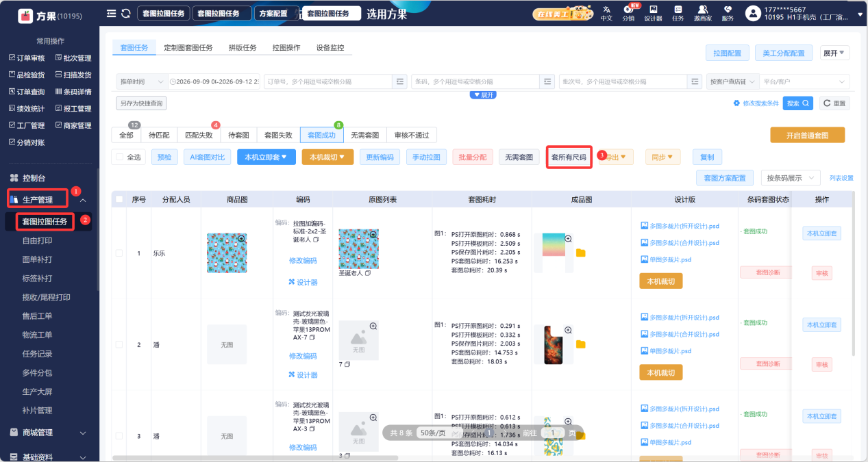Click the 方果 logo icon
Screen dimensions: 868x462
[25, 15]
